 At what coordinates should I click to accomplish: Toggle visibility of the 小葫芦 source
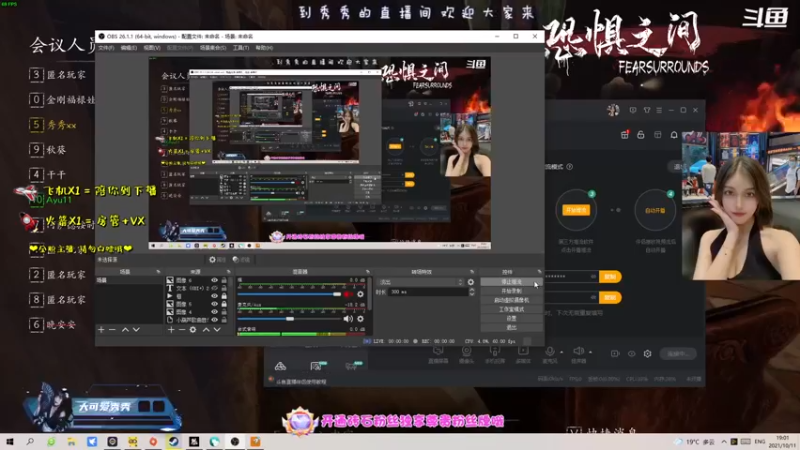point(214,320)
